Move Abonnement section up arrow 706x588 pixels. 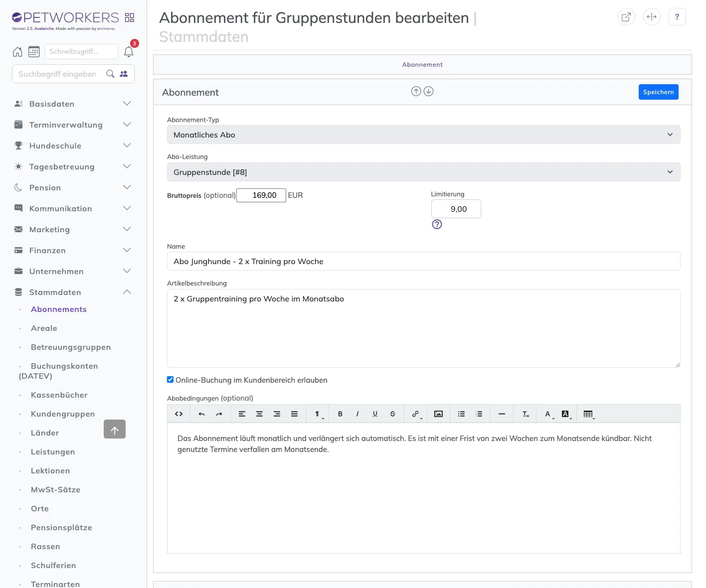(x=416, y=91)
